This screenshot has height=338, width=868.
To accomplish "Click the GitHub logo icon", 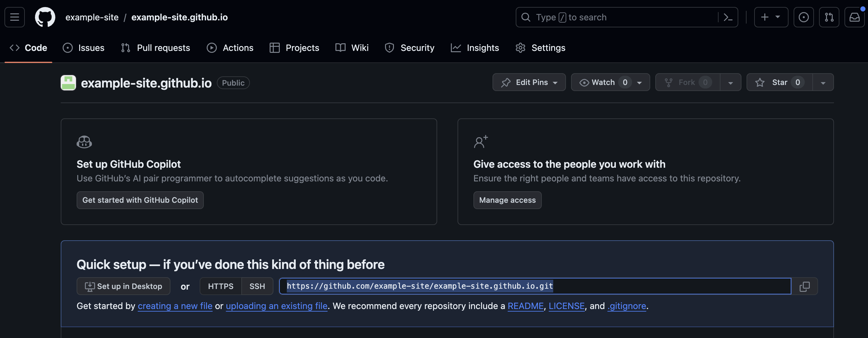I will point(45,17).
